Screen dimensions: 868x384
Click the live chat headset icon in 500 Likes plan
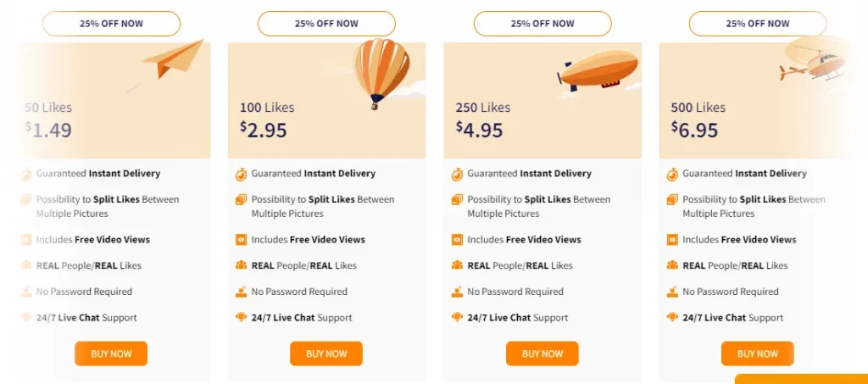coord(672,318)
